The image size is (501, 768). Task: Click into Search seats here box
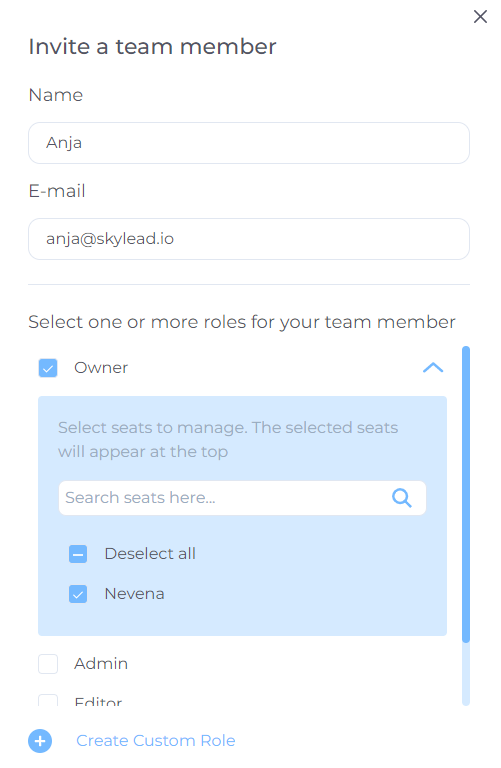242,498
